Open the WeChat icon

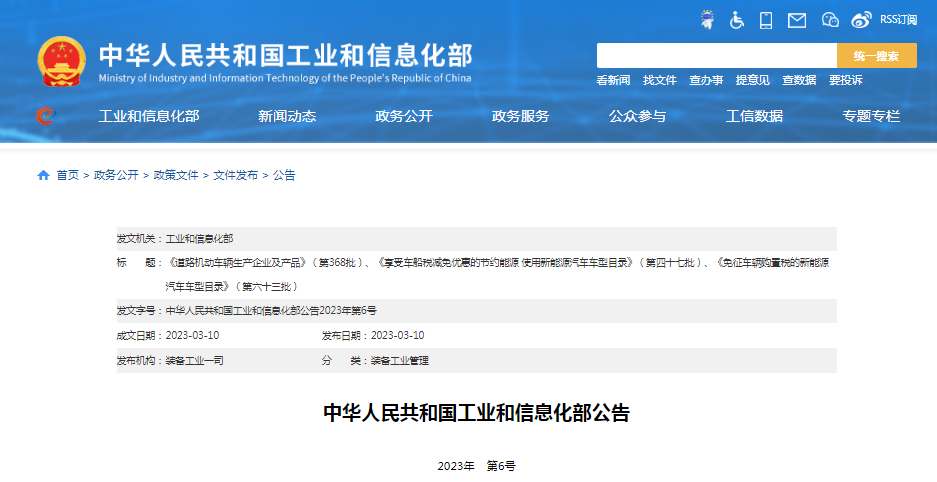click(x=830, y=20)
